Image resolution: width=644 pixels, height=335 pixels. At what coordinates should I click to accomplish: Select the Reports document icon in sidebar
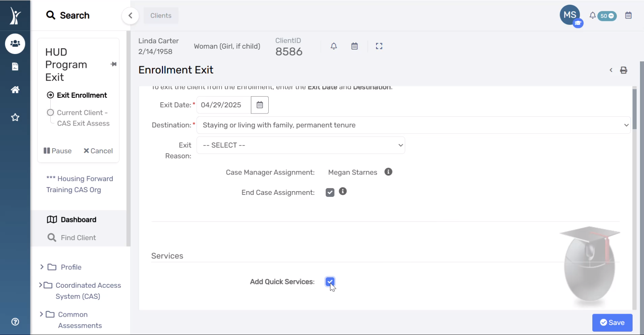[x=15, y=67]
